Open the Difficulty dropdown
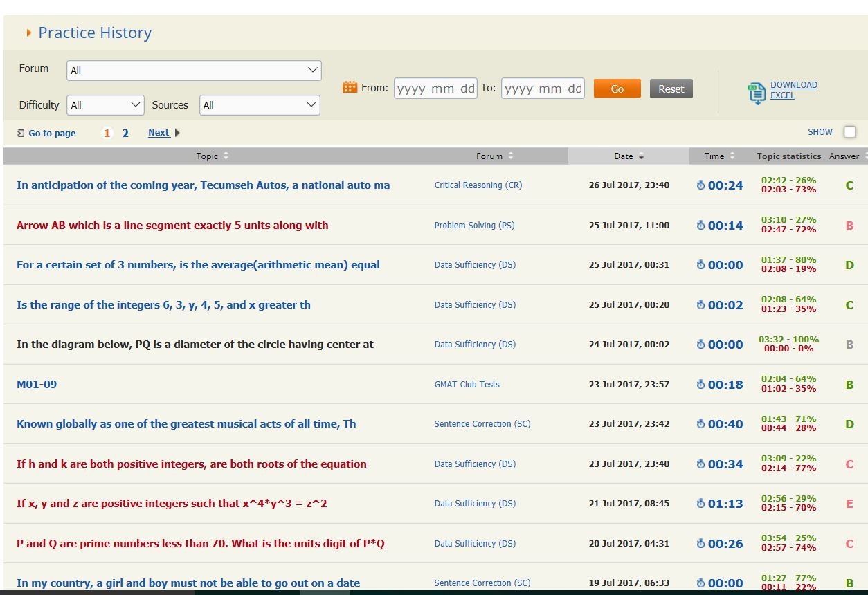The height and width of the screenshot is (595, 868). click(105, 105)
